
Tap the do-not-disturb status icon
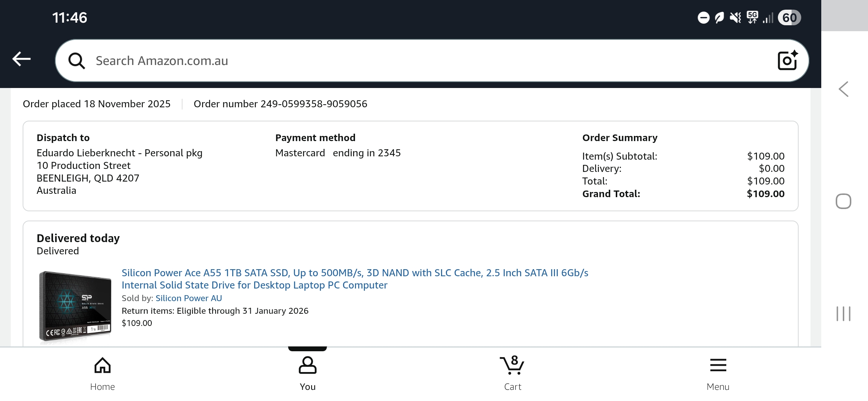tap(703, 18)
